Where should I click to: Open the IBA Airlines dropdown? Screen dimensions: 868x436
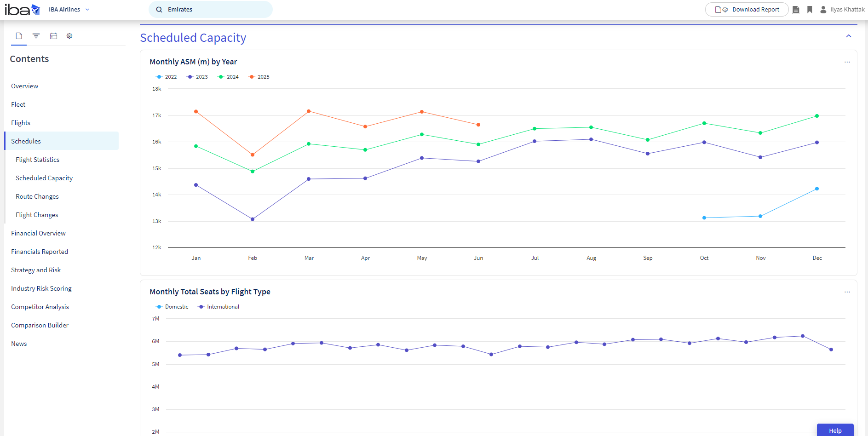coord(69,10)
